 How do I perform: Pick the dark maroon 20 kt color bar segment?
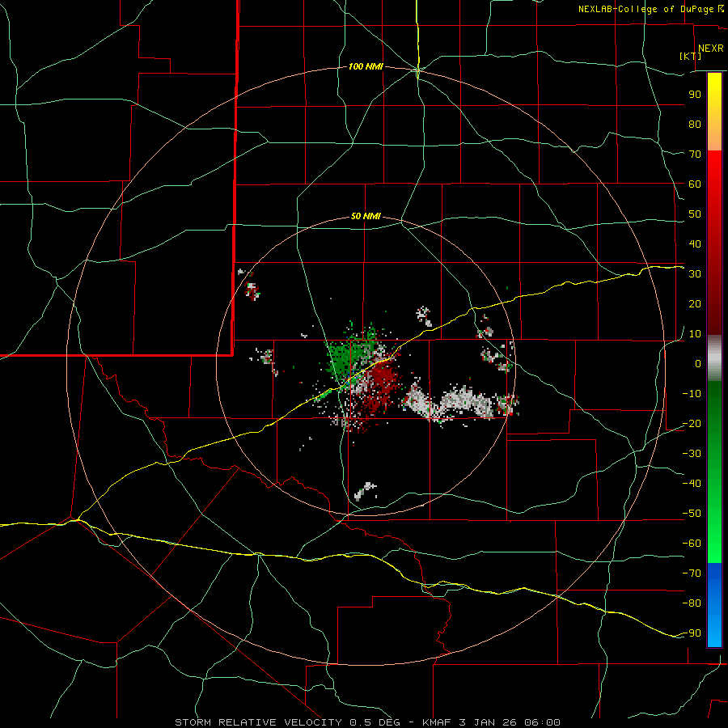714,304
